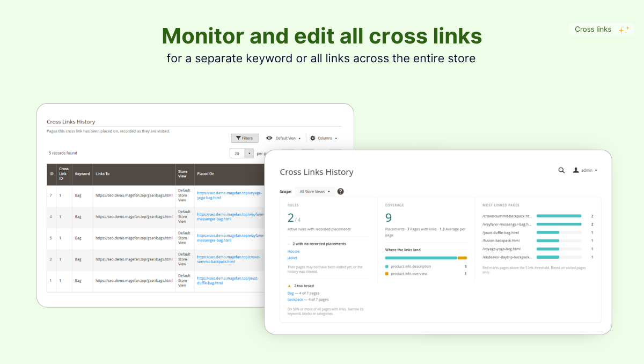Image resolution: width=644 pixels, height=364 pixels.
Task: Click the bar for /joust-duffle-bag.html
Action: [x=559, y=232]
